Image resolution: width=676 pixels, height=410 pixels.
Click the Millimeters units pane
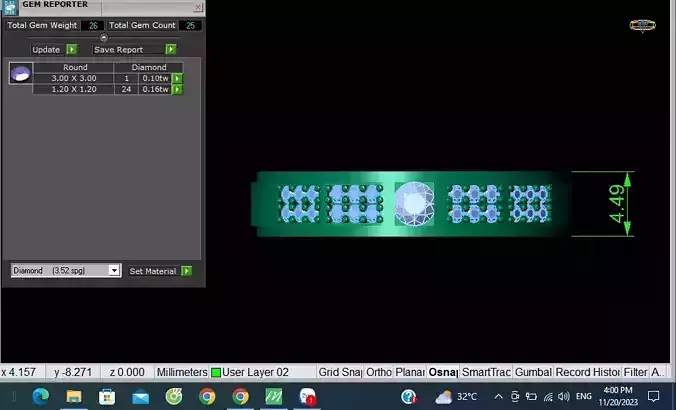coord(182,372)
